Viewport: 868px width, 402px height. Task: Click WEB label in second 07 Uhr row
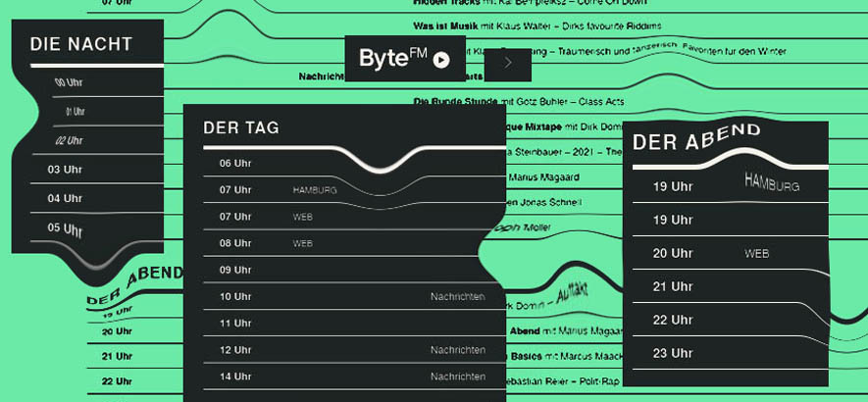[x=303, y=217]
